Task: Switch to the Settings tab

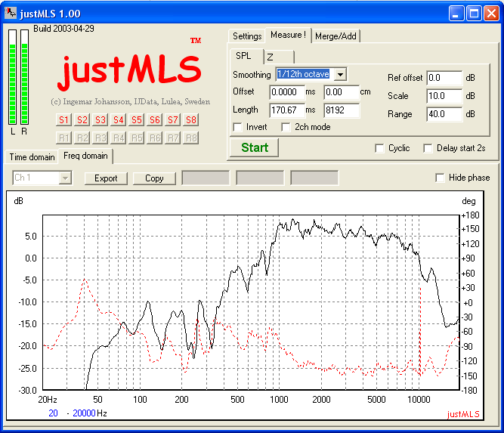Action: coord(247,36)
